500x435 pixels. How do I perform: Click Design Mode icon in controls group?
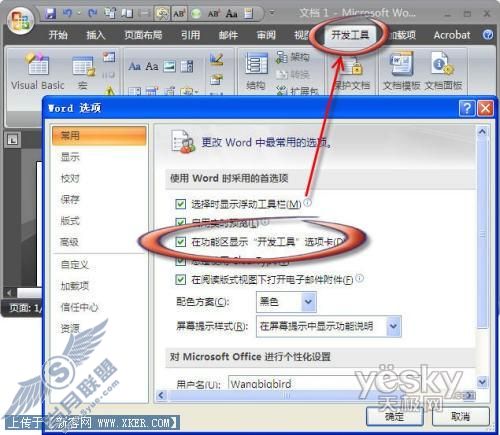point(217,60)
